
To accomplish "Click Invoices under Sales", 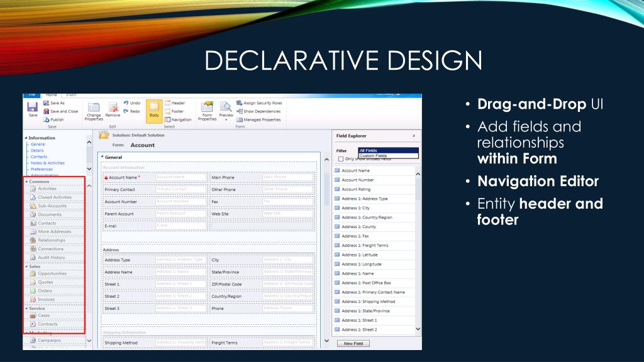I will point(46,299).
